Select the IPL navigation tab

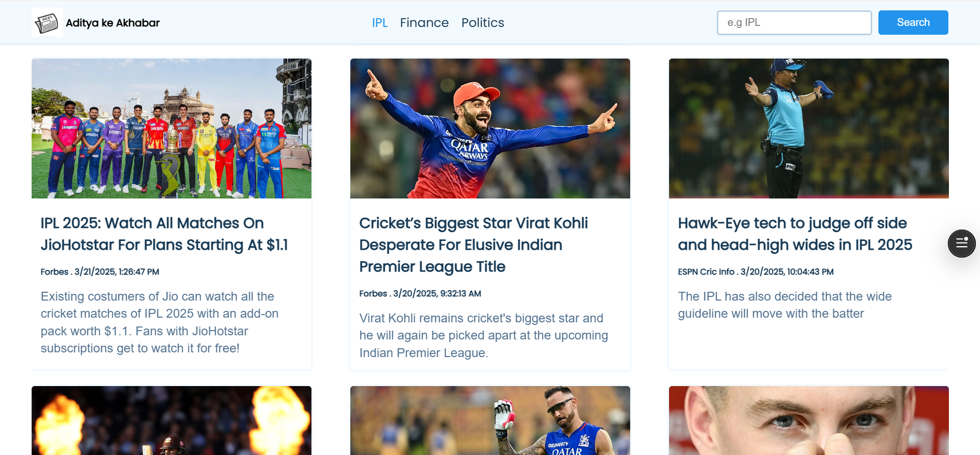[380, 22]
